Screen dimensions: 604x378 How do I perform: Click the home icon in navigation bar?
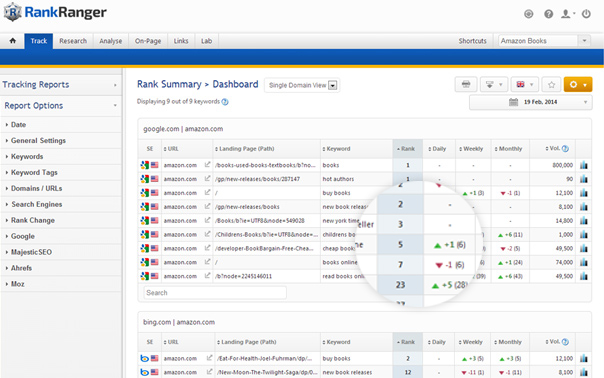pos(13,40)
